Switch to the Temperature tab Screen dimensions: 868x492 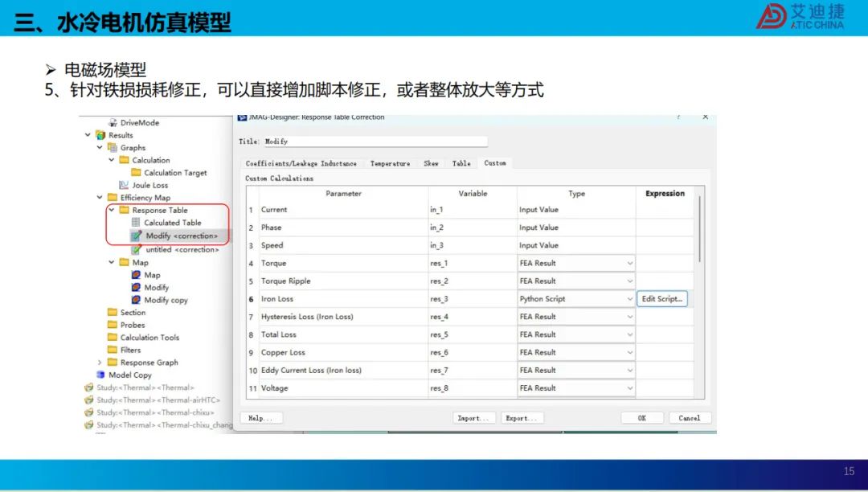(x=391, y=163)
